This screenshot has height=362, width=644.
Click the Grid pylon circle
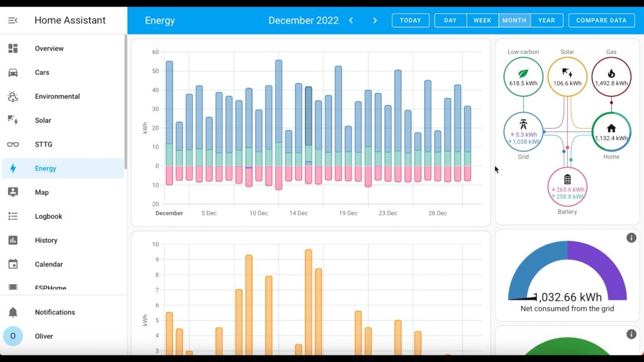click(x=523, y=132)
